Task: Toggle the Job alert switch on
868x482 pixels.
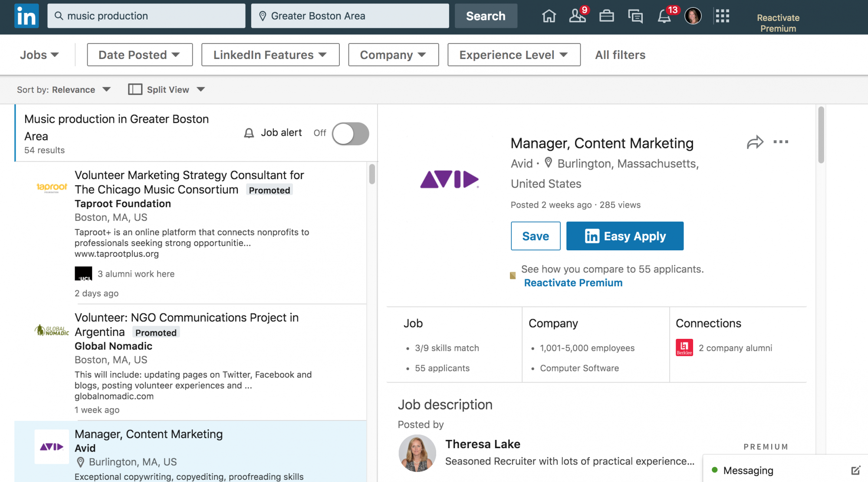Action: click(350, 133)
